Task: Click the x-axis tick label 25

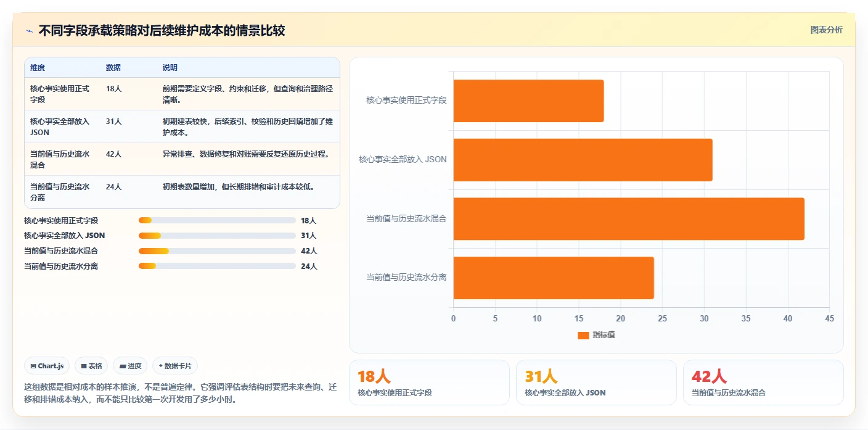Action: pyautogui.click(x=662, y=319)
